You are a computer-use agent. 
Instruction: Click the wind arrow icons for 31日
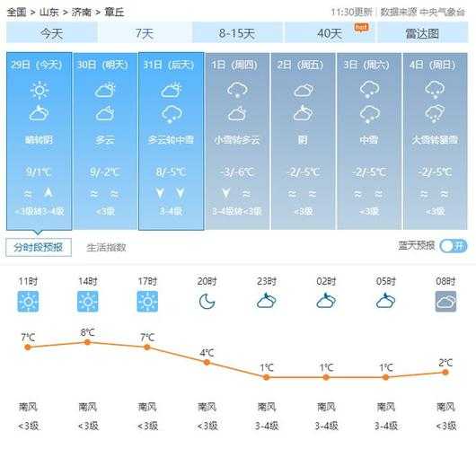tap(171, 193)
